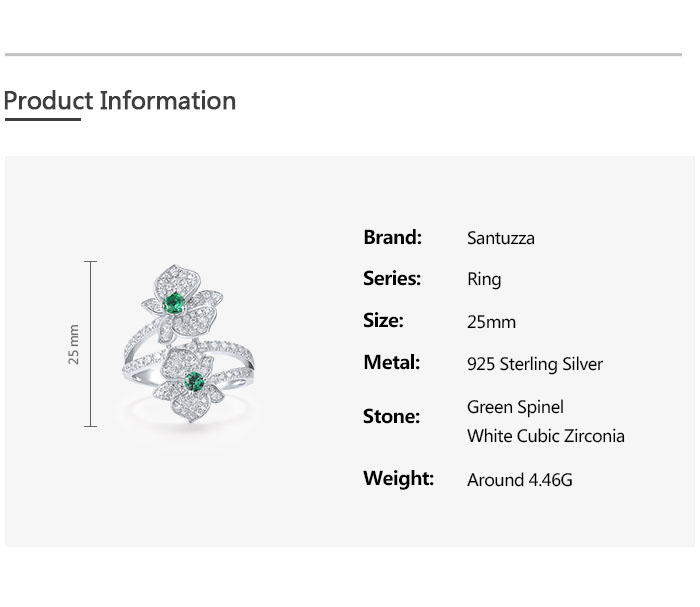Click the Brand: label
The width and height of the screenshot is (700, 607).
392,237
